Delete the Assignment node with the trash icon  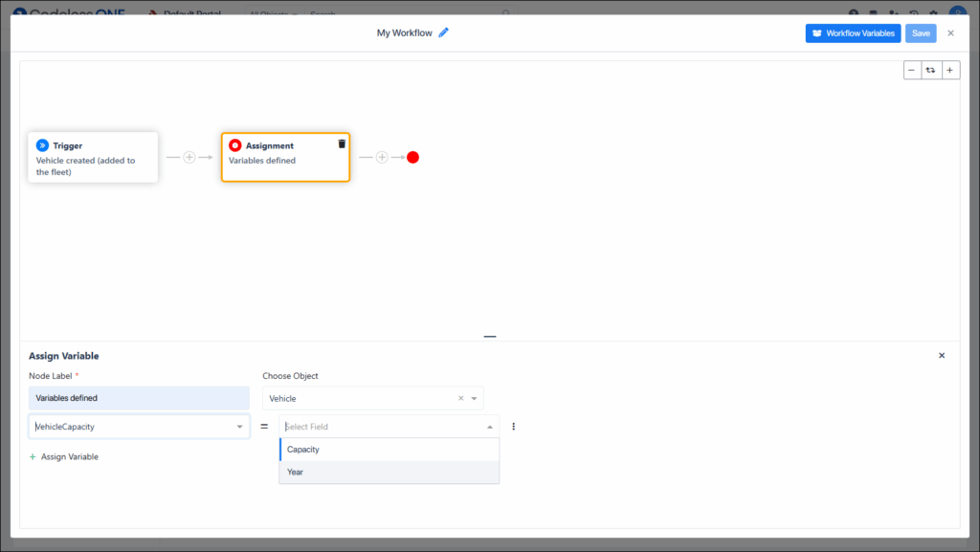[342, 144]
